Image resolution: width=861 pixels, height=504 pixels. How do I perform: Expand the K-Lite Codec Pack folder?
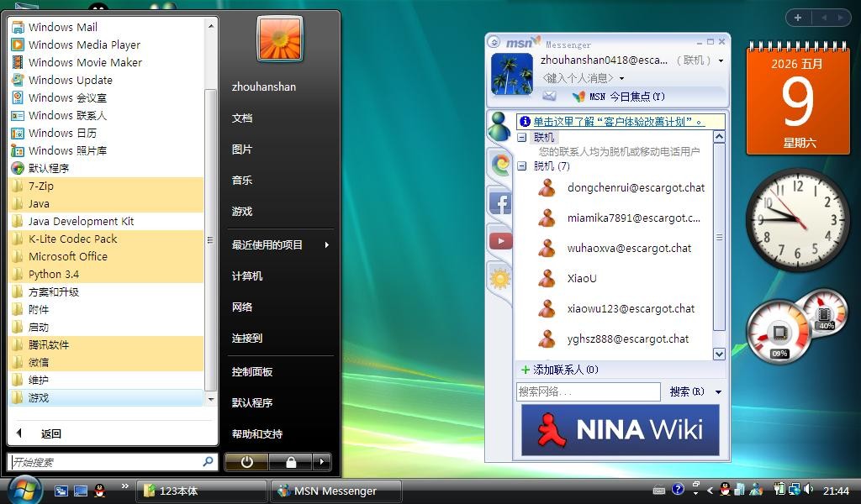[x=107, y=239]
